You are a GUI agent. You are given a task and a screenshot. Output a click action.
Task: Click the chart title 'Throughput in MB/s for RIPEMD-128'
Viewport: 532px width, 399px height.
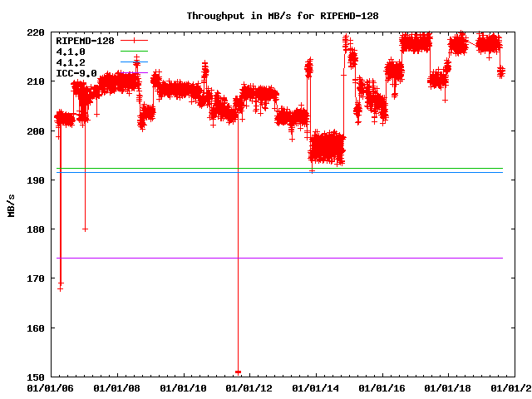(266, 16)
